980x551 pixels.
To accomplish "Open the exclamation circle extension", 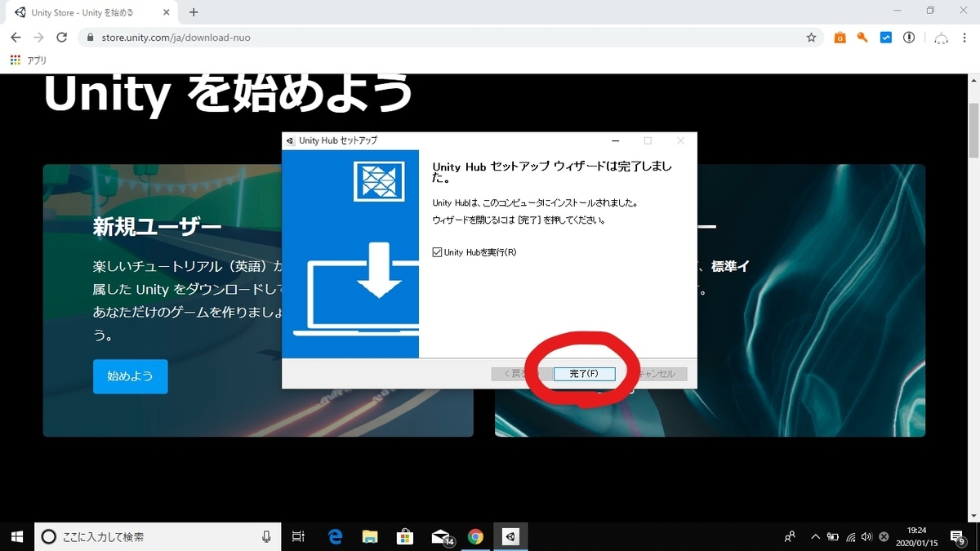I will pyautogui.click(x=909, y=38).
